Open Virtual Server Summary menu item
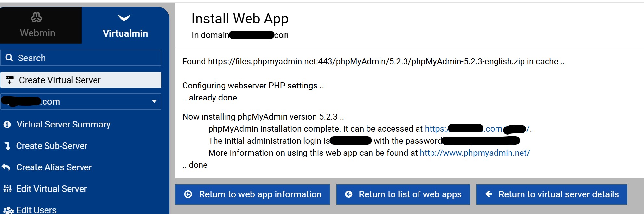The height and width of the screenshot is (214, 644). (x=63, y=125)
